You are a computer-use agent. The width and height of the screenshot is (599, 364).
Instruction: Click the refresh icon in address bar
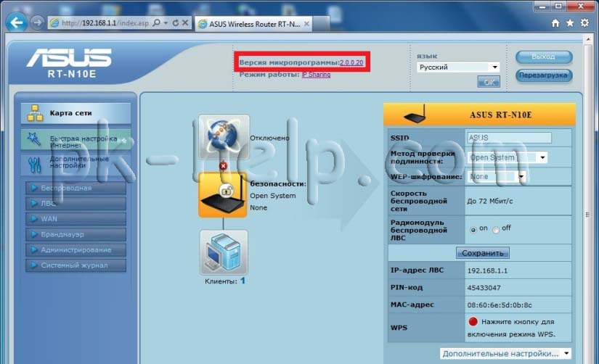click(176, 23)
